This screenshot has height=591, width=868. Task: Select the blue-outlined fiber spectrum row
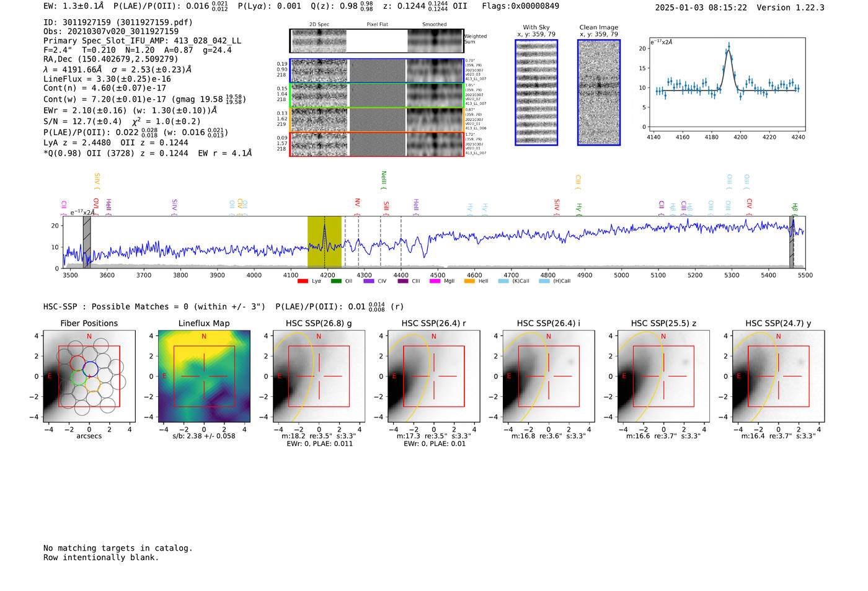[x=377, y=71]
